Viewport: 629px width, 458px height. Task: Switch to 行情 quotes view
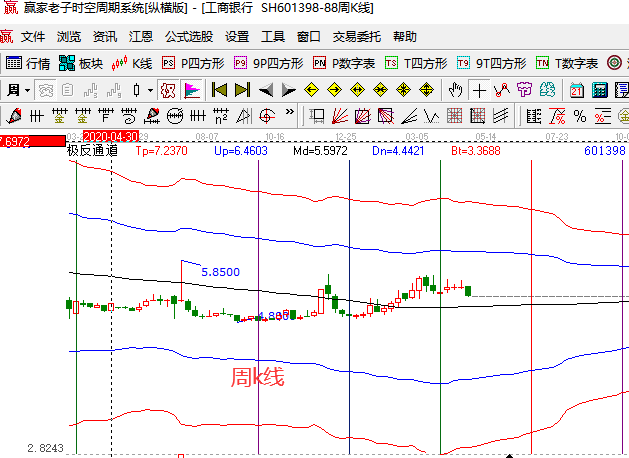pos(28,63)
